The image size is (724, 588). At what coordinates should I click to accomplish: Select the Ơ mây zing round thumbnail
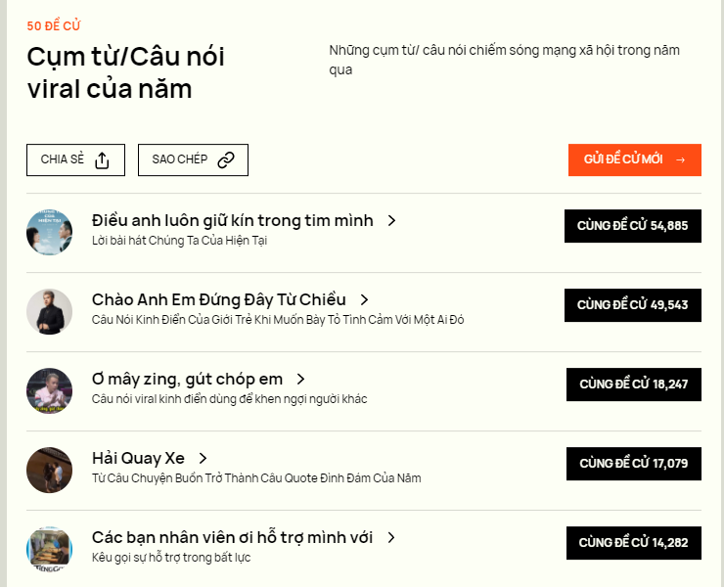pos(49,390)
